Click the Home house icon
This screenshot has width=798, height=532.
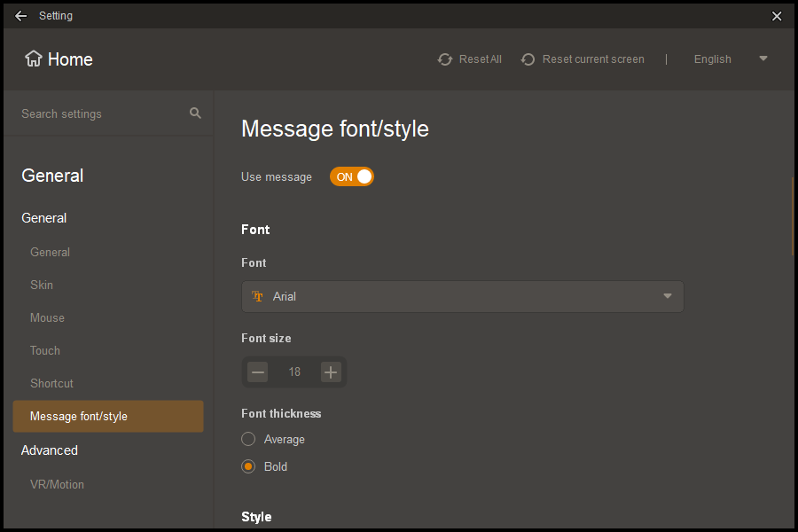coord(34,59)
